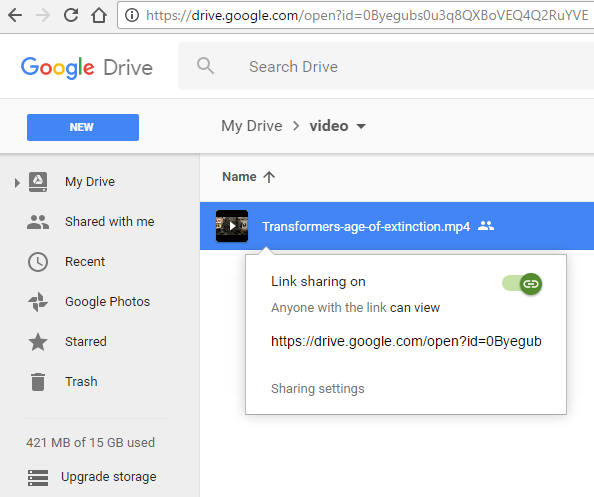Click the Trash bin icon
The width and height of the screenshot is (594, 497).
pyautogui.click(x=38, y=382)
